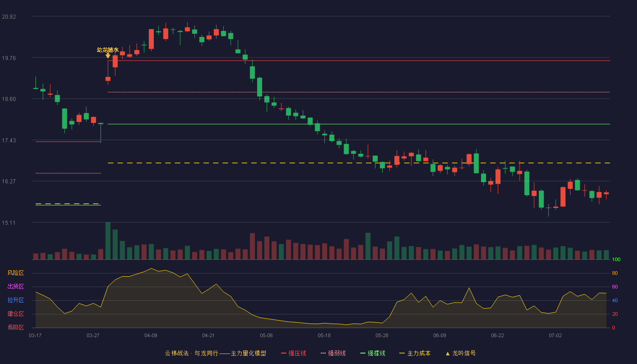Viewport: 637px width, 364px height.
Task: Click the 19.76 price axis label
Action: tap(9, 58)
